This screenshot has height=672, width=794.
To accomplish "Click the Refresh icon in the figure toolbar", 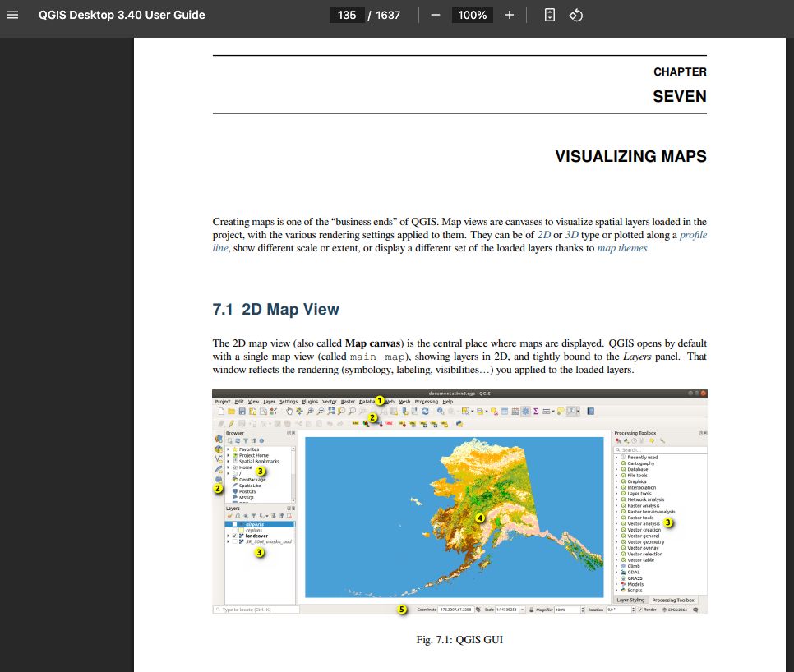I will (x=426, y=412).
